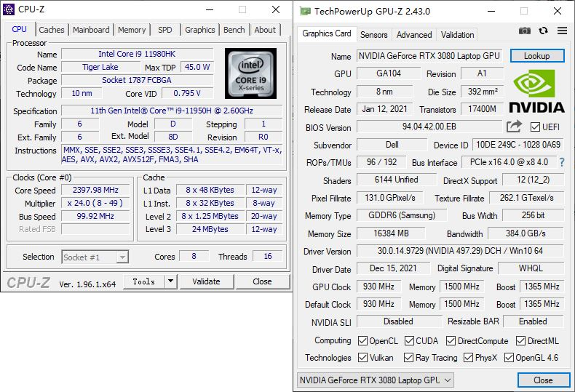Toggle the OpenCL checkbox
Screen dimensions: 575x392
362,340
